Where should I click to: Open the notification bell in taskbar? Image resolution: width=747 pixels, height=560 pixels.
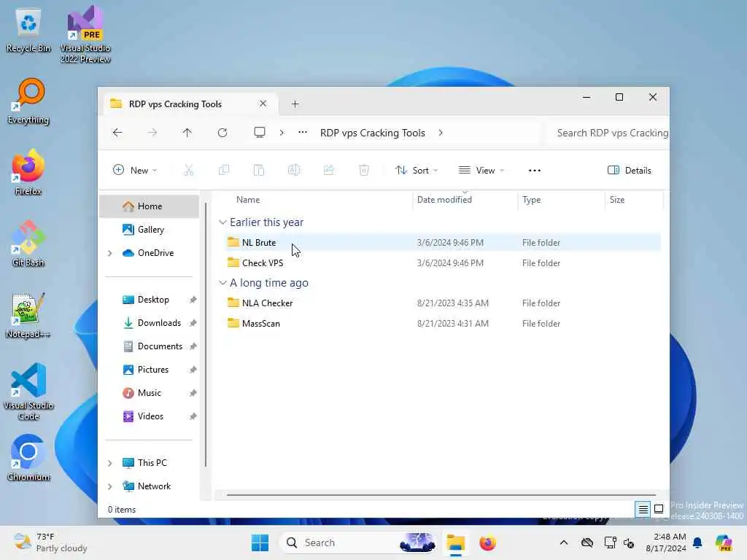[697, 542]
